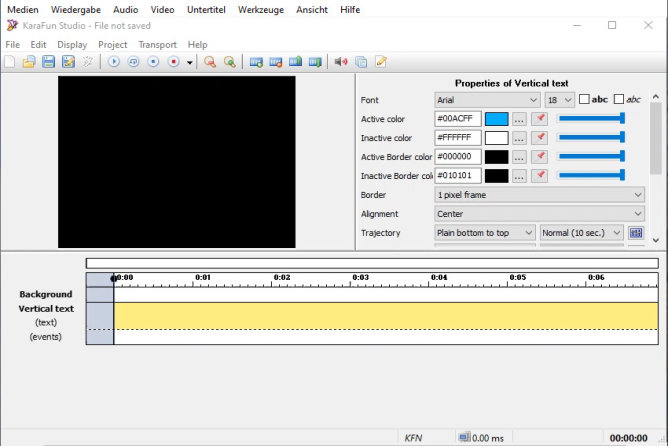The width and height of the screenshot is (668, 446).
Task: Open the Project menu
Action: pos(112,45)
